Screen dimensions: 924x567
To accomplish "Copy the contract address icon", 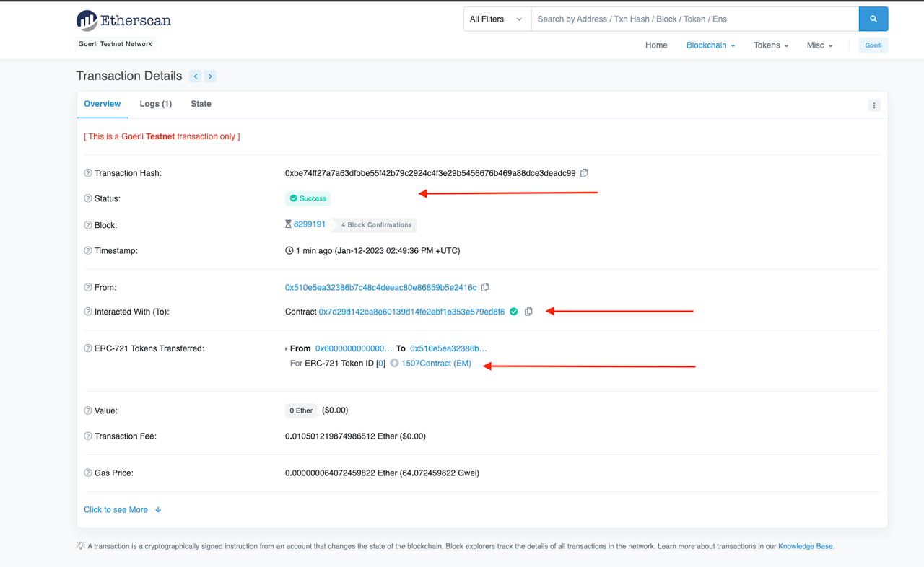I will point(528,312).
